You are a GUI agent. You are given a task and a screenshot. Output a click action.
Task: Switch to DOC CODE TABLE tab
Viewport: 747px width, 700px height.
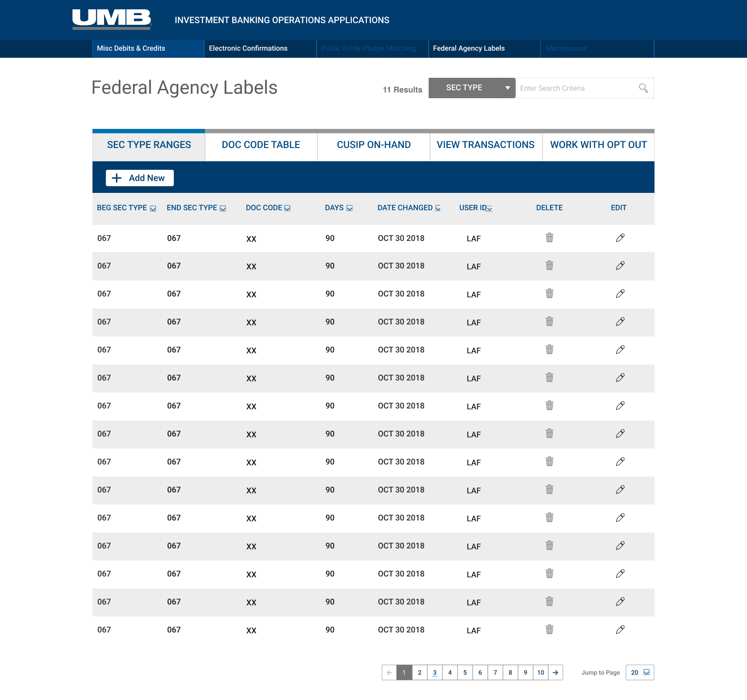[261, 145]
